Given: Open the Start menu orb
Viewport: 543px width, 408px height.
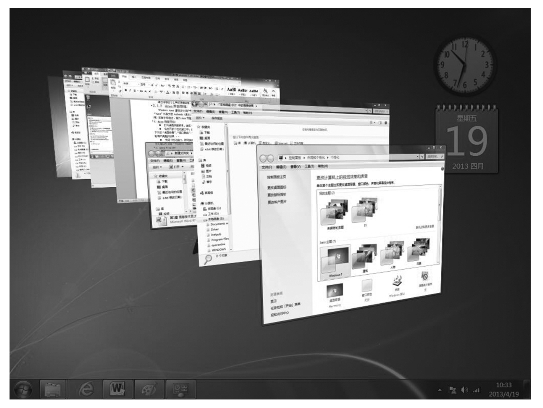Looking at the screenshot, I should tap(24, 389).
